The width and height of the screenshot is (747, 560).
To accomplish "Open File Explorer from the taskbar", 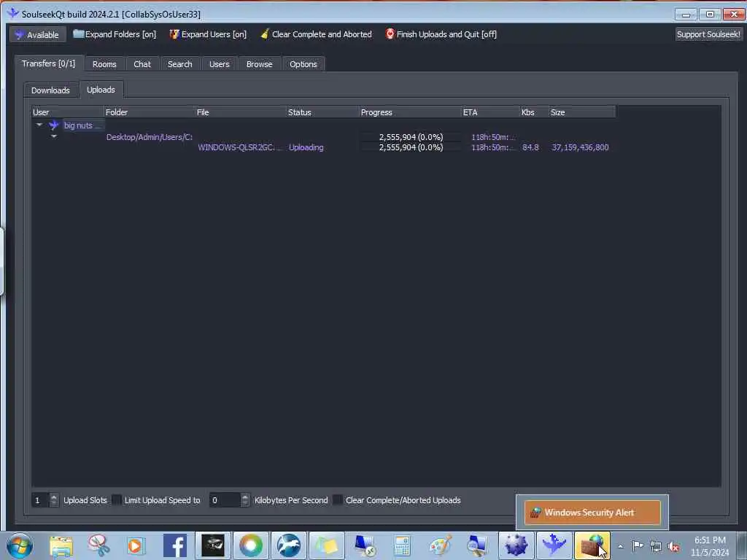I will 61,545.
